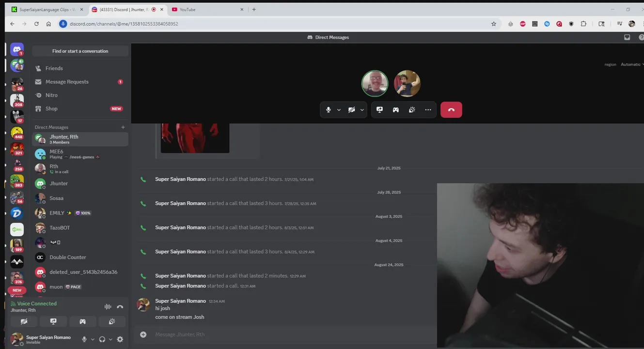Open MEE6 direct message
Screen dimensions: 644x349
80,154
